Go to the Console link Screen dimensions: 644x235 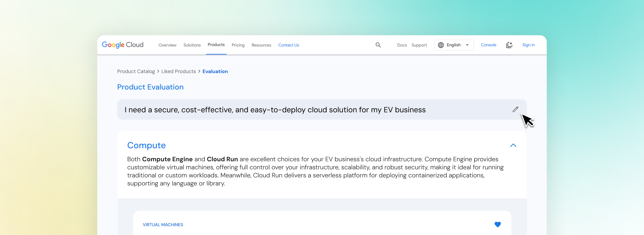488,45
